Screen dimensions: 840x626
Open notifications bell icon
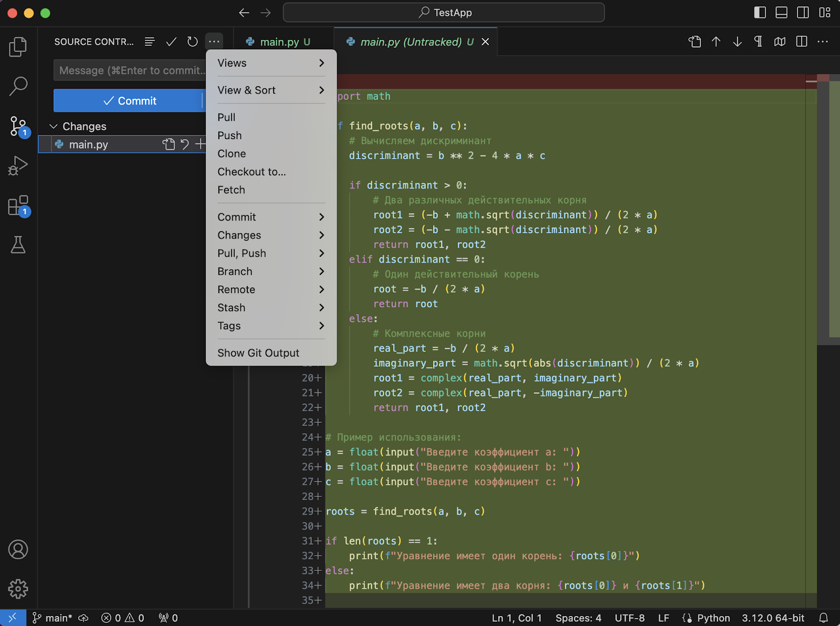coord(824,618)
